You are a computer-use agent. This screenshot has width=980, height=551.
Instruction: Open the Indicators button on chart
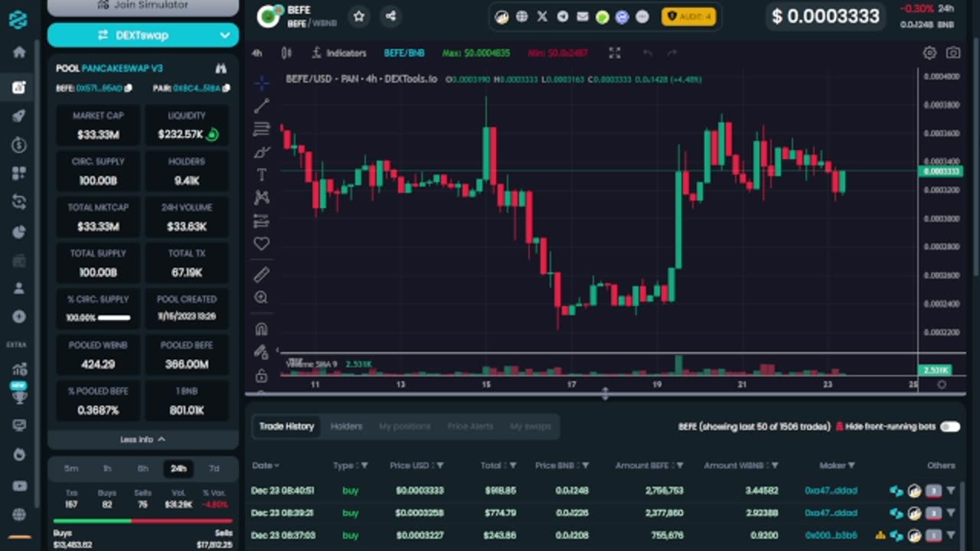click(338, 53)
